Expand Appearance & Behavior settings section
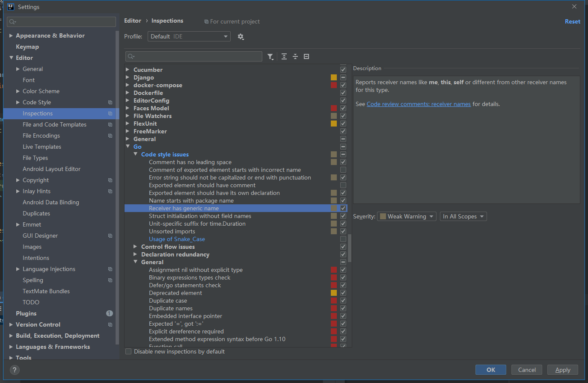The image size is (588, 383). 11,36
